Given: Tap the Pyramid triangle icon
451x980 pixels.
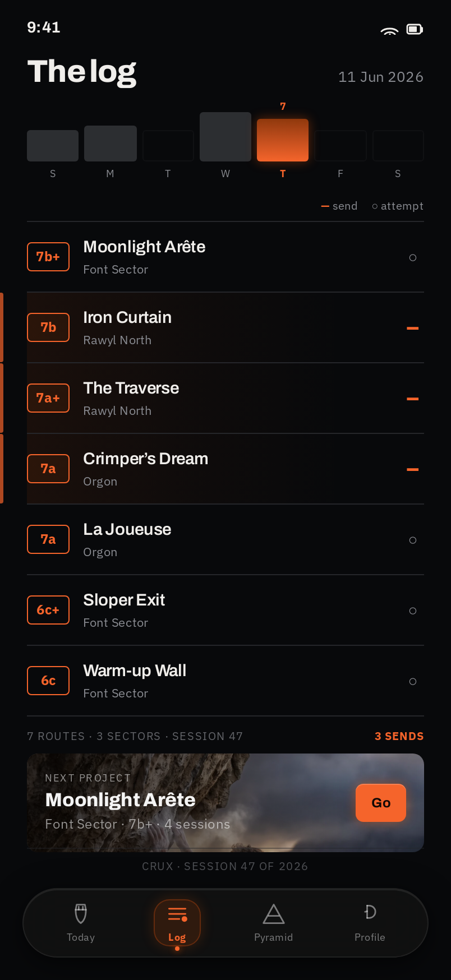Looking at the screenshot, I should (274, 914).
